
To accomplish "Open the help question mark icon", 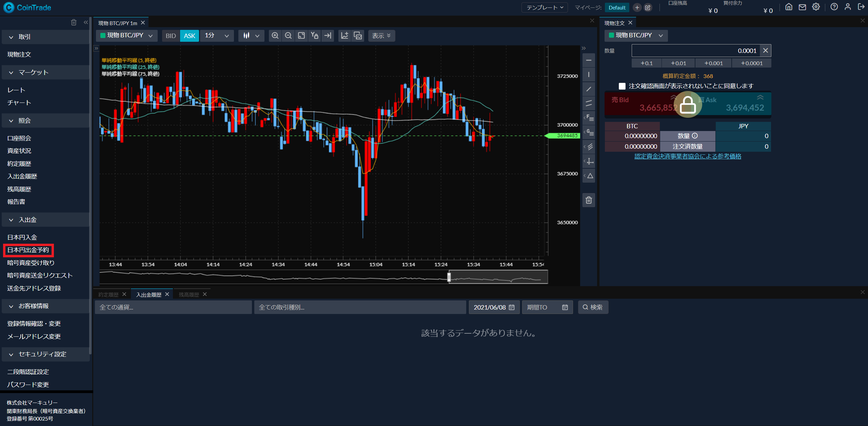I will pos(834,7).
